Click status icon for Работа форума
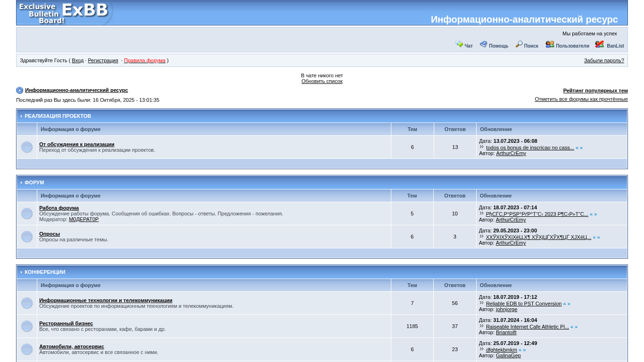Screen dimensions: 644x362 click(x=27, y=214)
